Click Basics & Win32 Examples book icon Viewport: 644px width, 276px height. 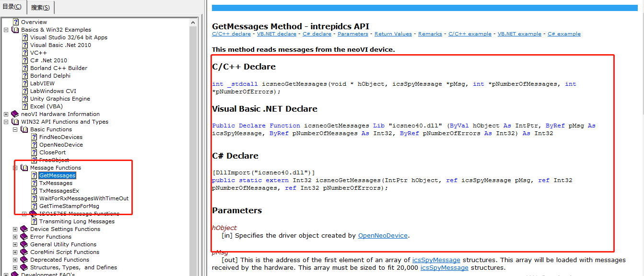[x=15, y=30]
